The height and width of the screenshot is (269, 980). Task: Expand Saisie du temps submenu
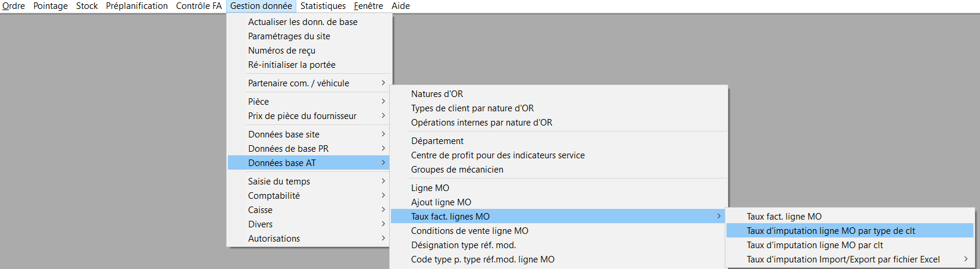click(x=309, y=182)
